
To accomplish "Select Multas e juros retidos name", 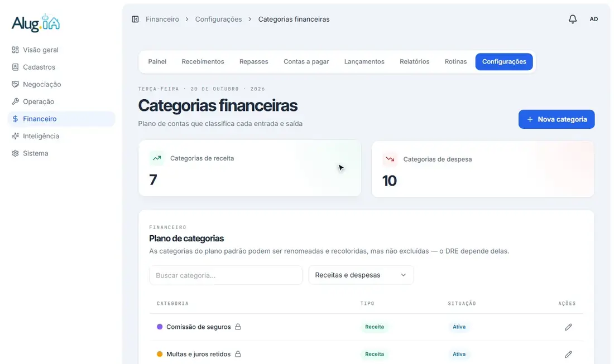I will point(199,354).
